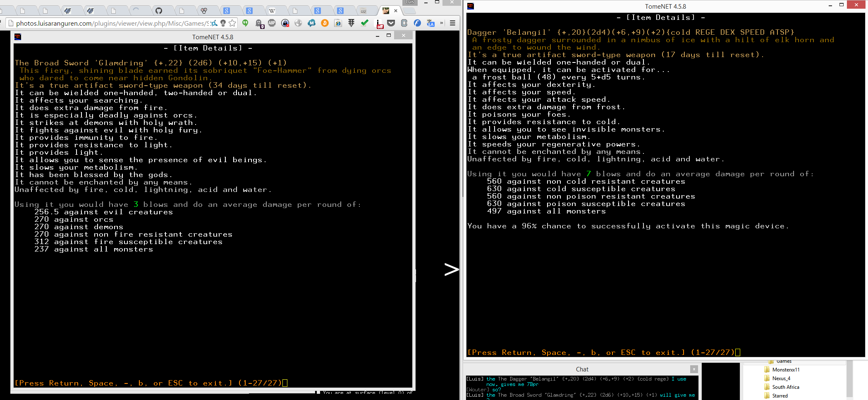Click the photos.luisaranguren.com address bar
Viewport: 868px width, 400px height.
tap(112, 24)
